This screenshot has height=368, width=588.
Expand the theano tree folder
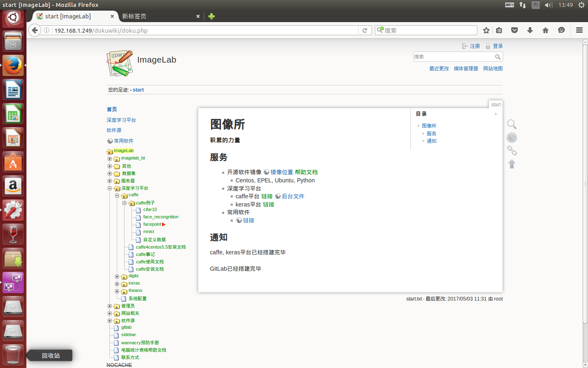[117, 291]
